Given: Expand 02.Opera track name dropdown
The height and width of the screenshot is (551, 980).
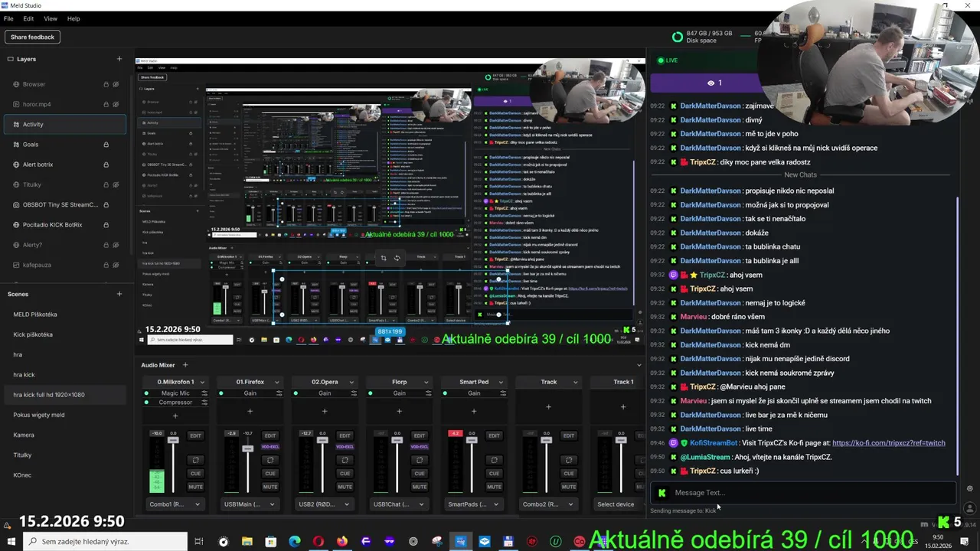Looking at the screenshot, I should click(x=351, y=382).
